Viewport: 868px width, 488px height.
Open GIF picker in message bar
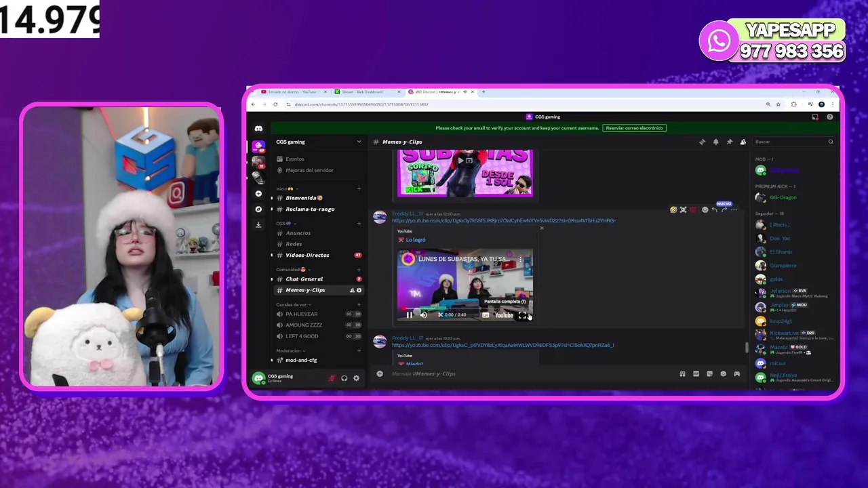pyautogui.click(x=696, y=373)
